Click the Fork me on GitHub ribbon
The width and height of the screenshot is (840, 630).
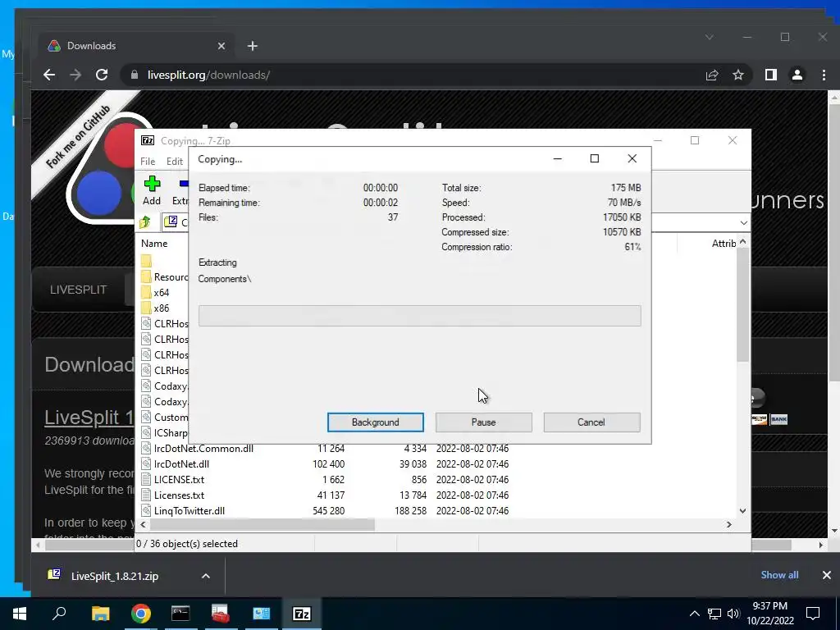(79, 135)
